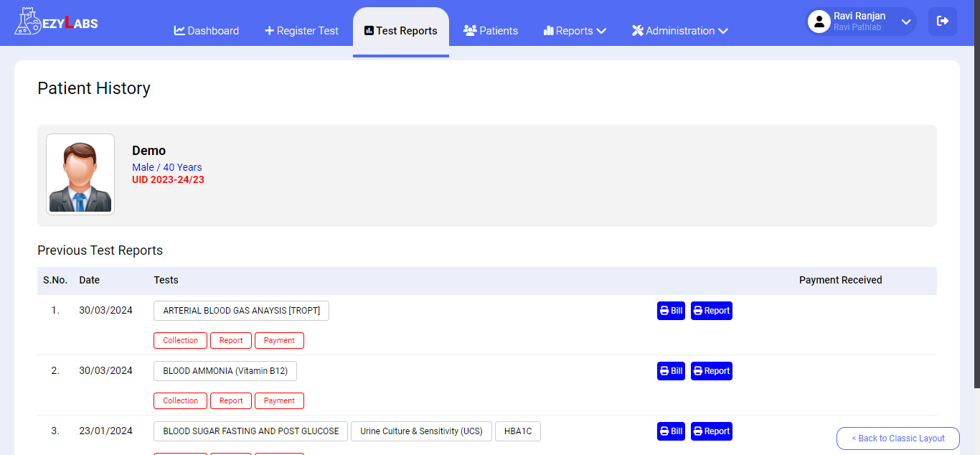Click the Date column header
Screen dimensions: 980x455
click(90, 280)
